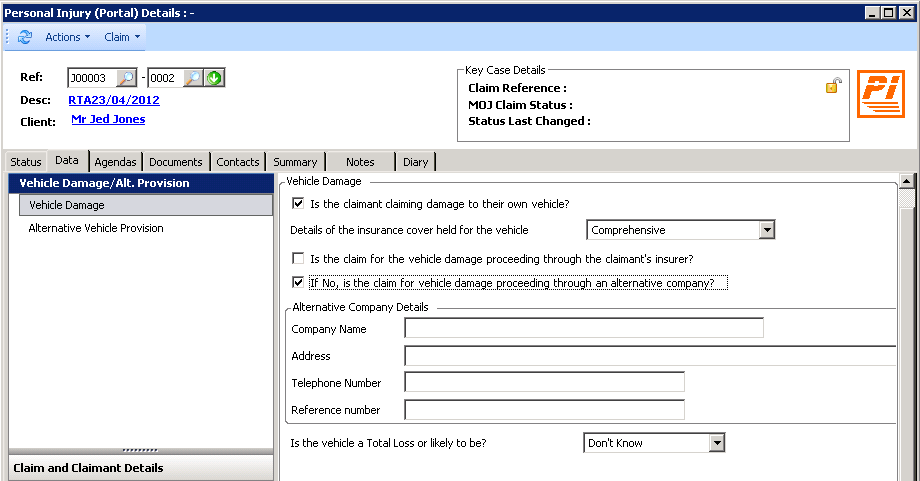Click the green arrow go icon
This screenshot has height=481, width=920.
(214, 77)
